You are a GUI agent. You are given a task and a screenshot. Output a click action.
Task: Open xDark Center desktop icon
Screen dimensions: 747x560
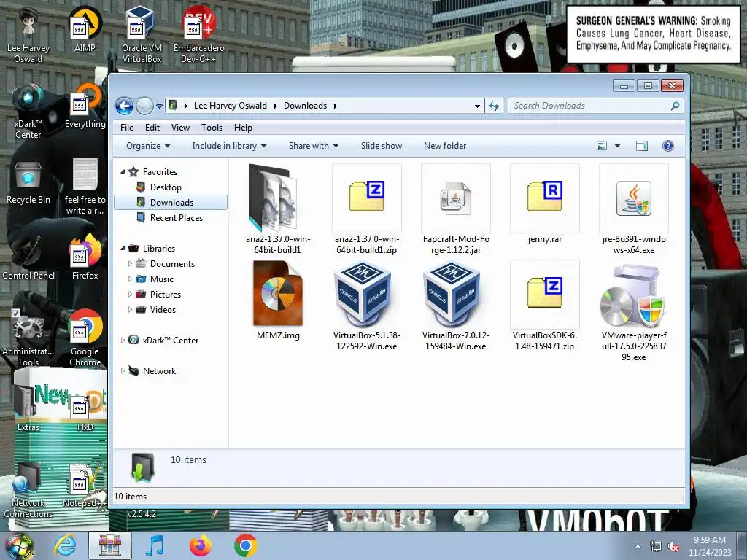click(x=28, y=111)
